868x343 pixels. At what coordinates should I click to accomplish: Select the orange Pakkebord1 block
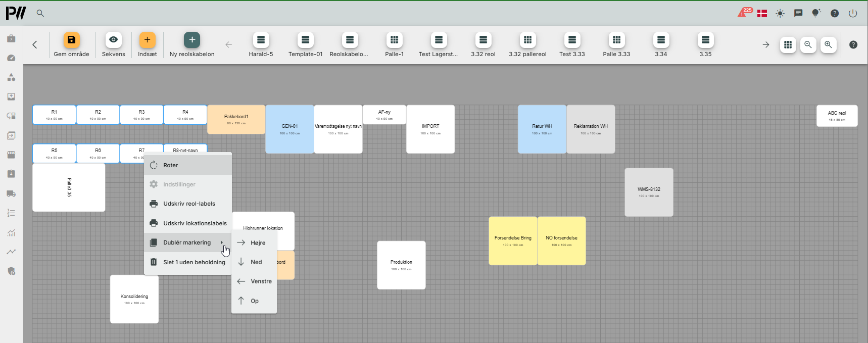point(236,120)
